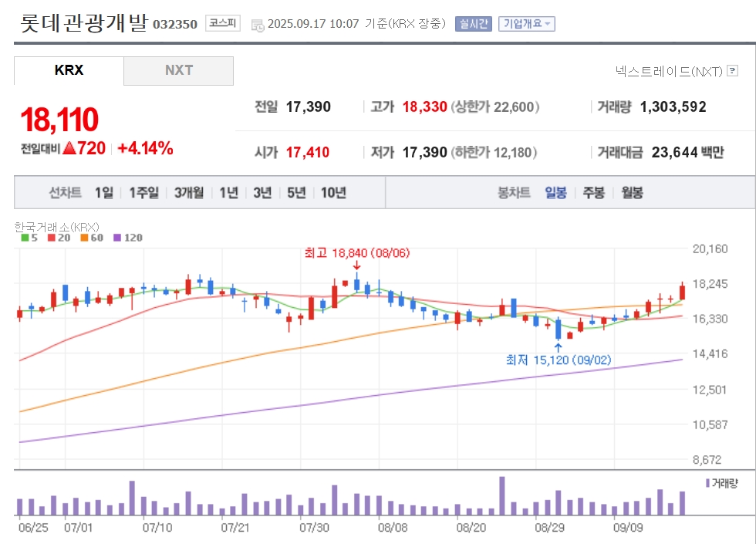Click the stock code 032350
The height and width of the screenshot is (544, 756).
[175, 25]
